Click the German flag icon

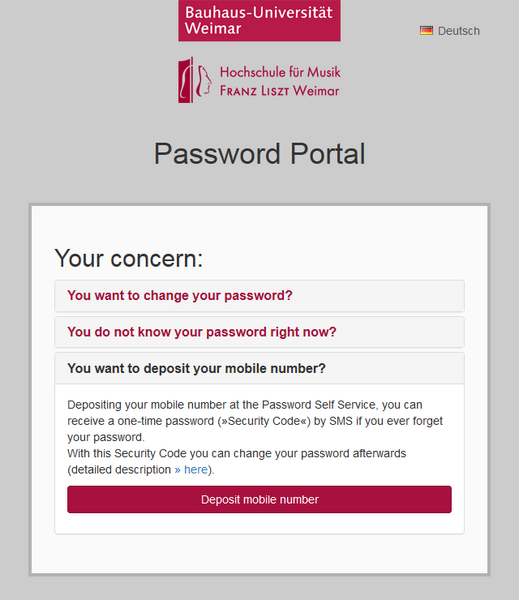click(426, 31)
